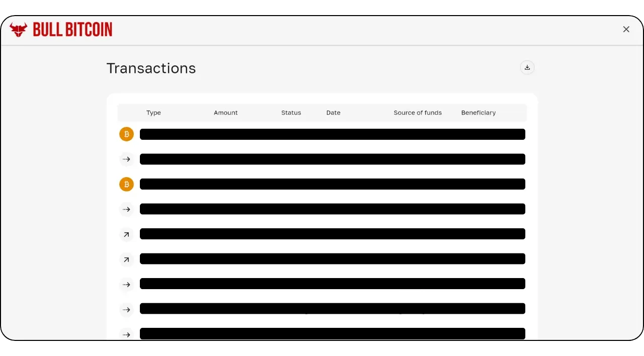644x356 pixels.
Task: Click the Amount column header
Action: pyautogui.click(x=225, y=113)
